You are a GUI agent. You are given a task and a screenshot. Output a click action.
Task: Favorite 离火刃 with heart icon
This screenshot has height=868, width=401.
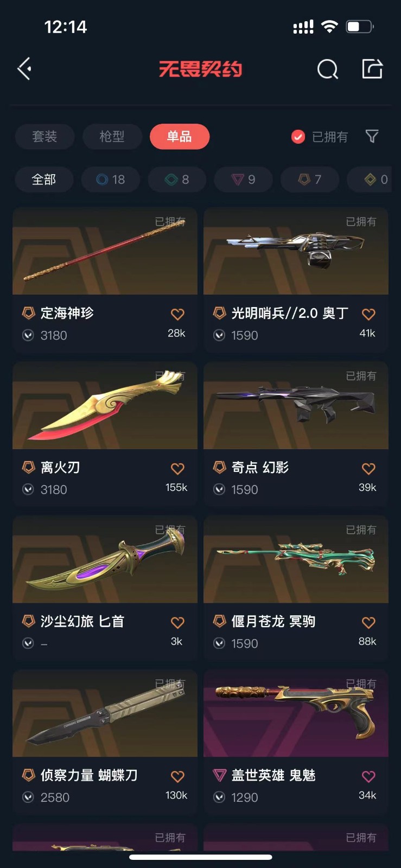[x=177, y=468]
